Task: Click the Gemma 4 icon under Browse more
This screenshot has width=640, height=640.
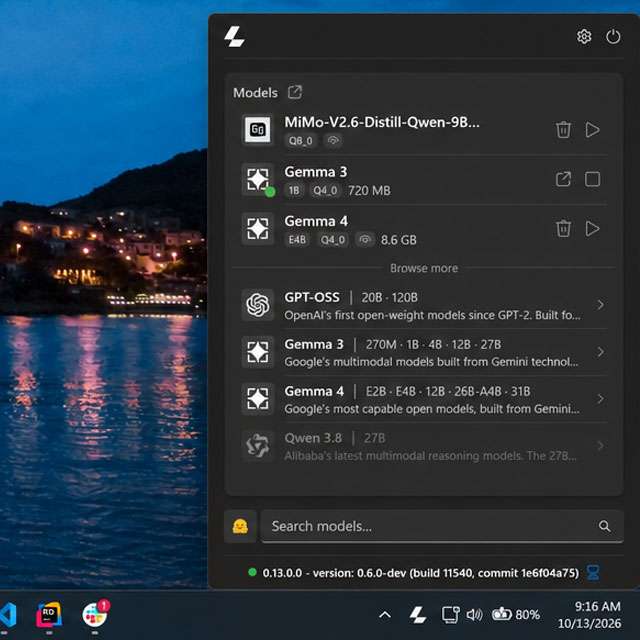Action: tap(258, 399)
